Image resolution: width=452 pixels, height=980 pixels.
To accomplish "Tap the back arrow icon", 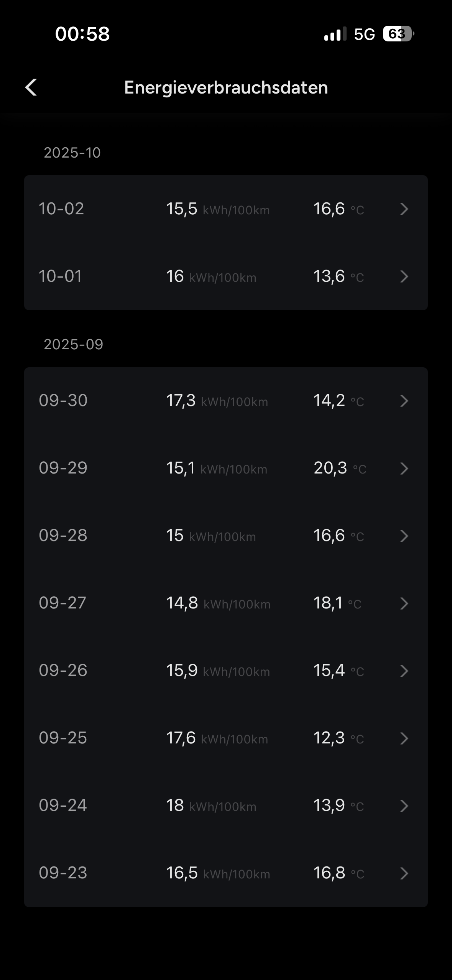I will (31, 87).
